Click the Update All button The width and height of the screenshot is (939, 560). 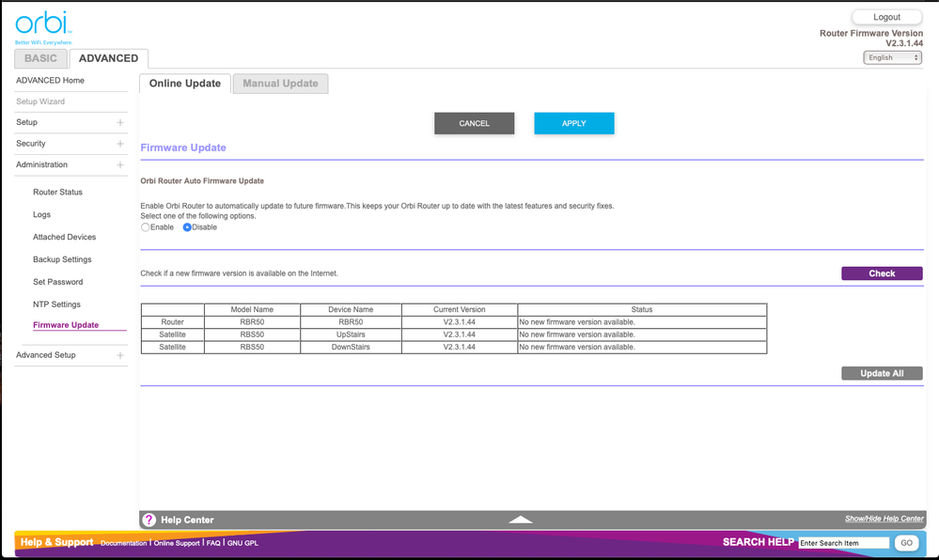(x=882, y=373)
